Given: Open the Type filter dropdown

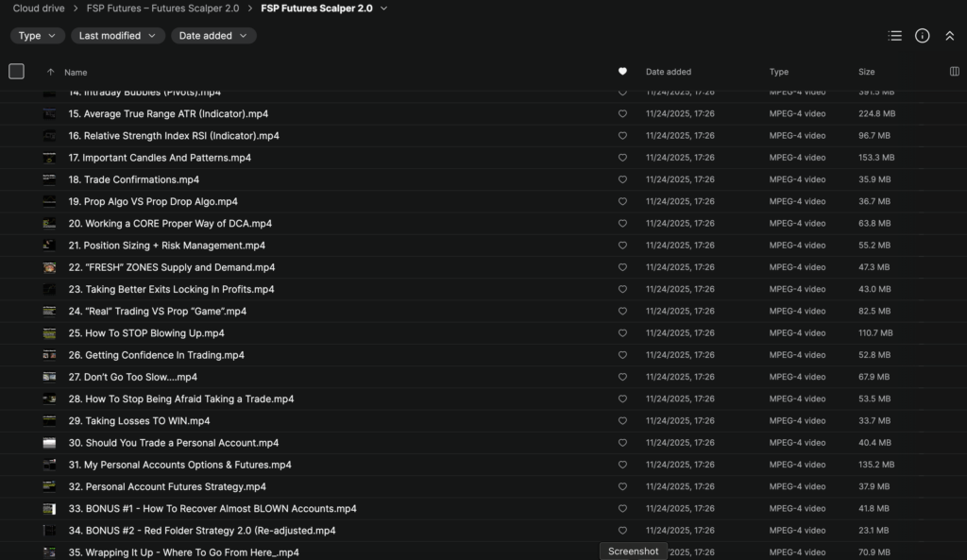Looking at the screenshot, I should click(x=37, y=36).
